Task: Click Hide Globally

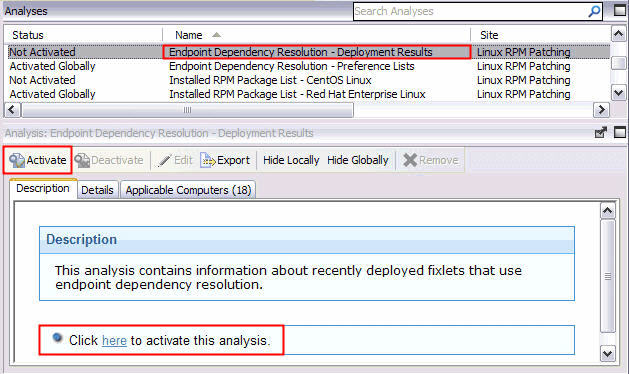Action: point(358,160)
